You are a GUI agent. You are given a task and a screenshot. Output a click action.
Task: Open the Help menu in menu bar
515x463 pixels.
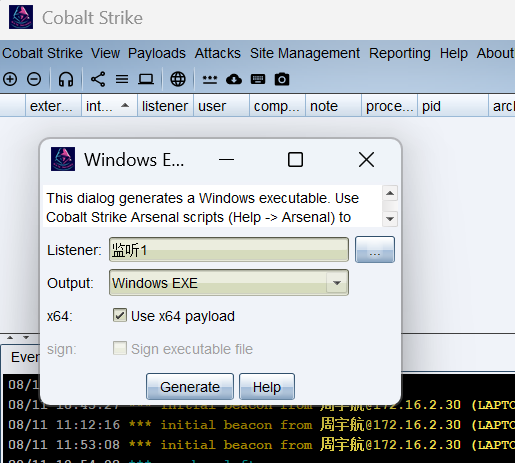454,53
